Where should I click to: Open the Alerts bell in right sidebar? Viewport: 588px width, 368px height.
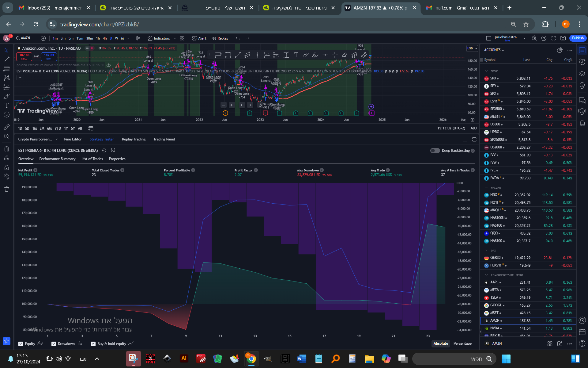[x=582, y=123]
